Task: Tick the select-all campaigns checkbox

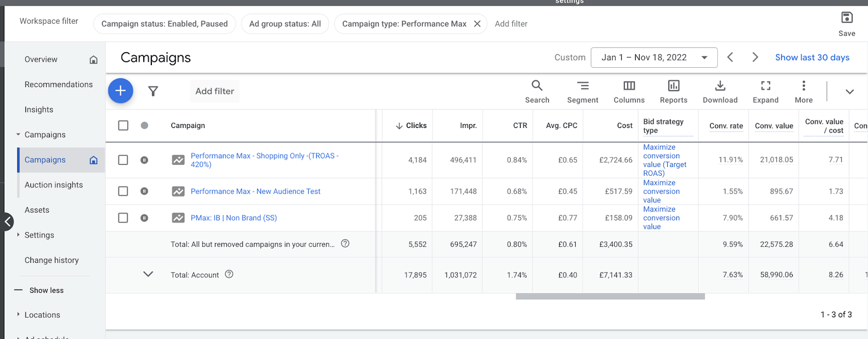Action: (123, 125)
